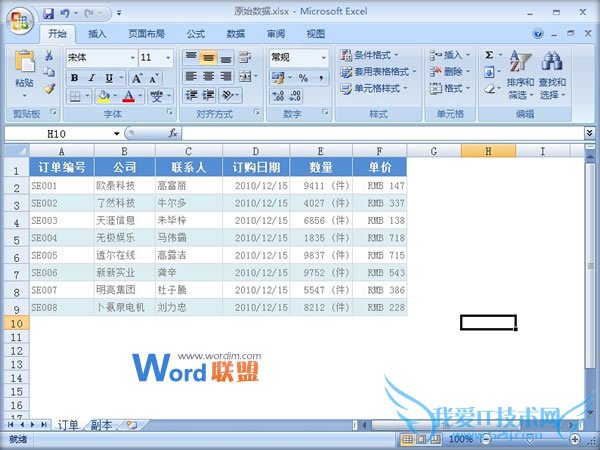Screen dimensions: 600x450
Task: Save the workbook with the floppy icon
Action: click(x=49, y=14)
